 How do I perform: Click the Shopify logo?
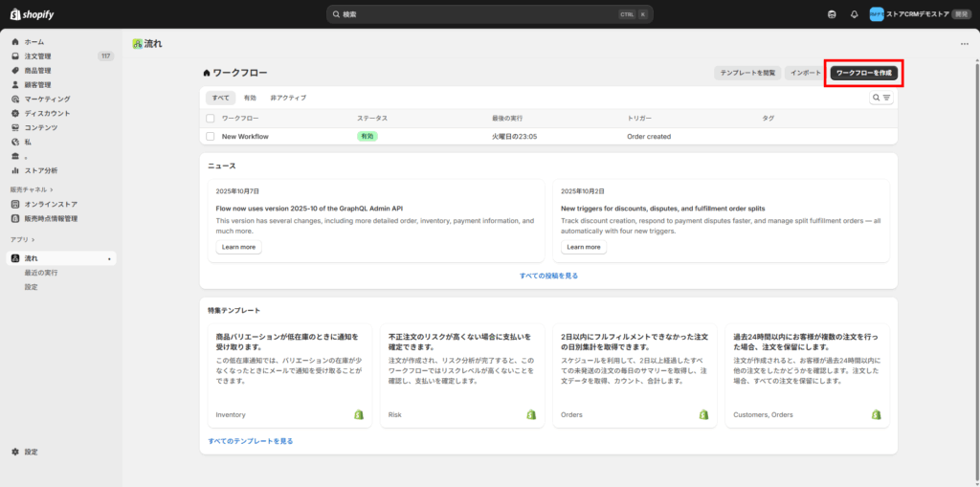tap(32, 14)
